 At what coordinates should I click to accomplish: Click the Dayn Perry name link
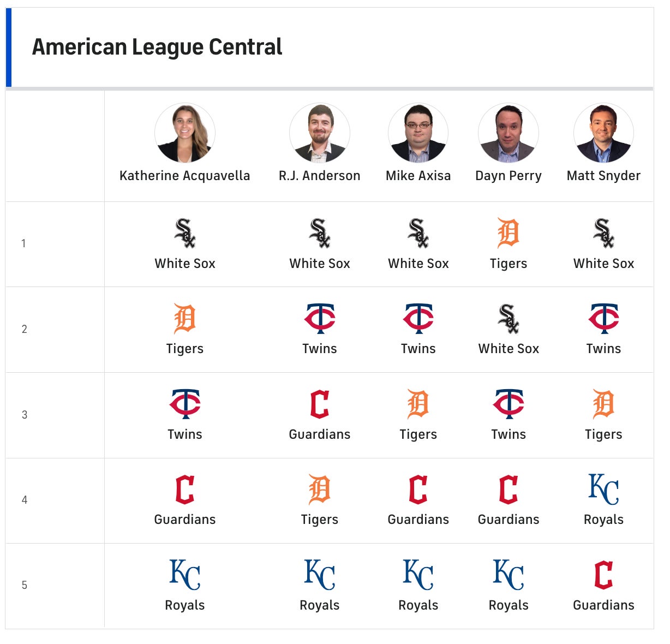click(508, 176)
